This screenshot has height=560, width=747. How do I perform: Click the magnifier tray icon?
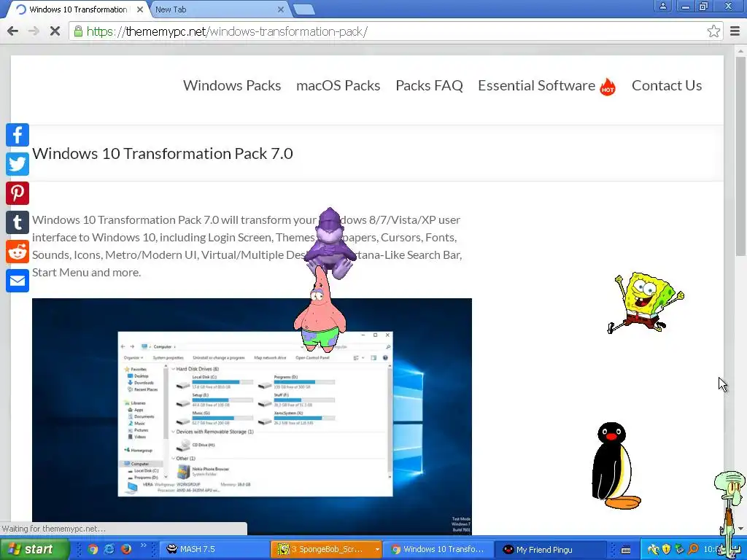click(x=693, y=549)
